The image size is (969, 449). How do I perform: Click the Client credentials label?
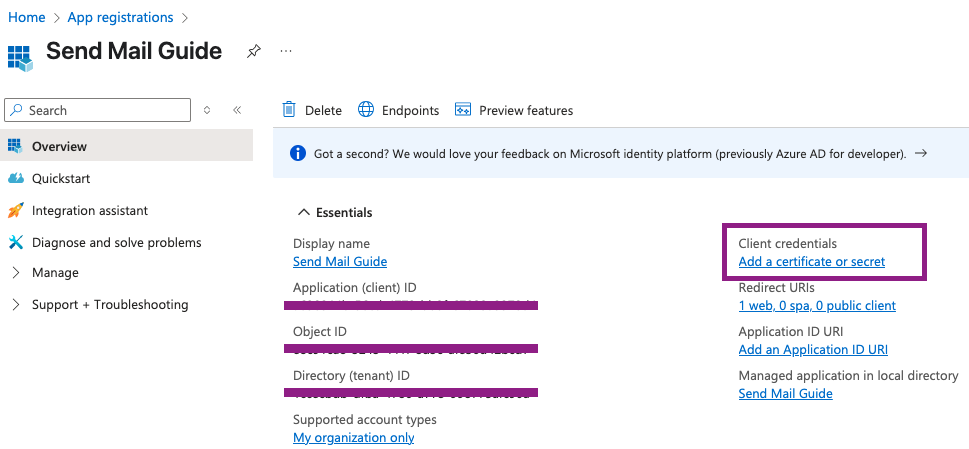tap(787, 243)
